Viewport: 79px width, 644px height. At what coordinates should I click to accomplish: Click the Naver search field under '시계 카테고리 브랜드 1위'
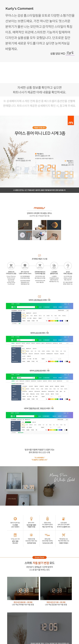(x=25, y=307)
